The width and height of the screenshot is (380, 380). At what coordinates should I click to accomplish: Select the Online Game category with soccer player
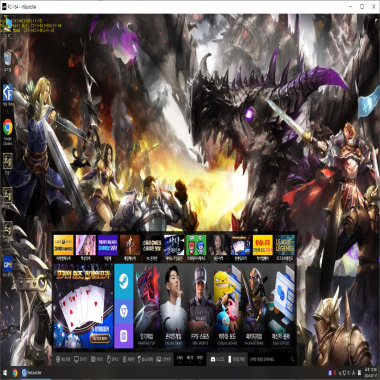click(173, 306)
